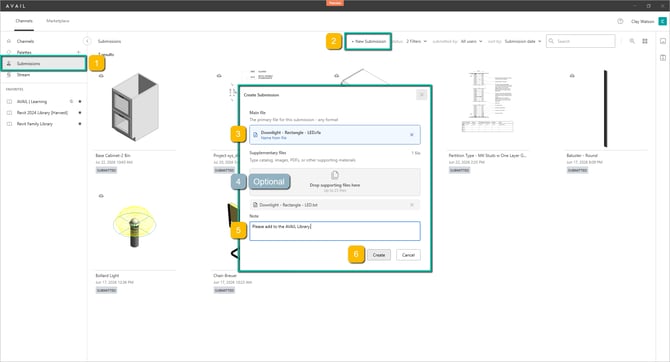The height and width of the screenshot is (362, 670).
Task: Remove supplementary file Downlight - Rectangle - LED.txt
Action: pos(412,205)
